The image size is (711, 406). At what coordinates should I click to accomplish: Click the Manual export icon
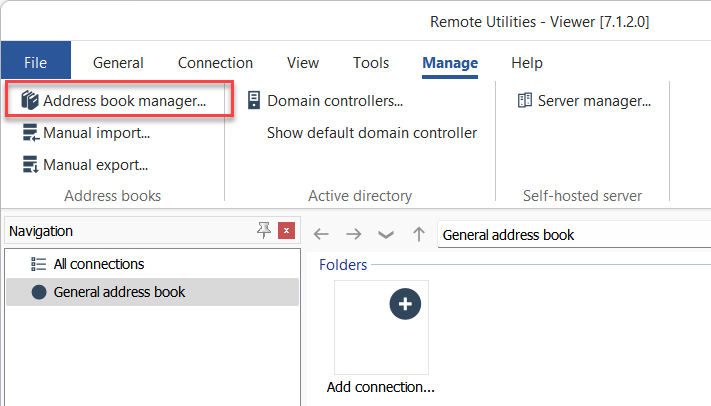click(x=31, y=165)
